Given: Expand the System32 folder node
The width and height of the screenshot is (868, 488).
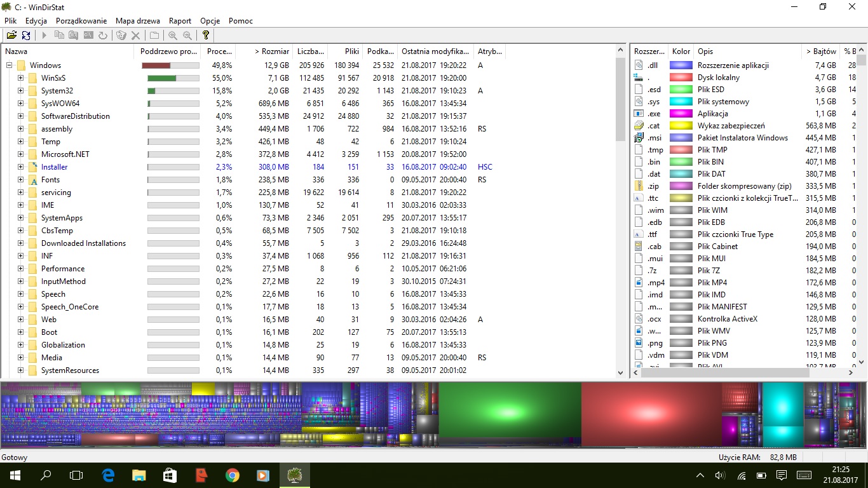Looking at the screenshot, I should point(20,90).
